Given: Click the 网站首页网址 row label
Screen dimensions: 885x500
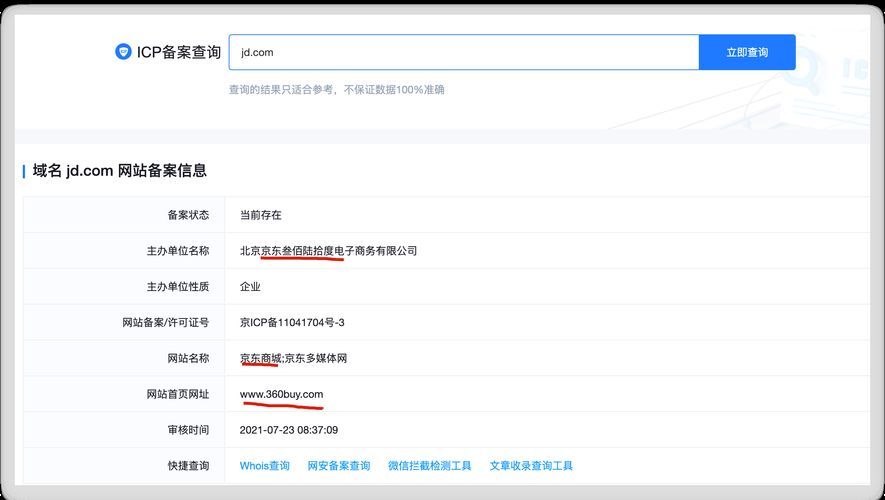Looking at the screenshot, I should coord(178,394).
